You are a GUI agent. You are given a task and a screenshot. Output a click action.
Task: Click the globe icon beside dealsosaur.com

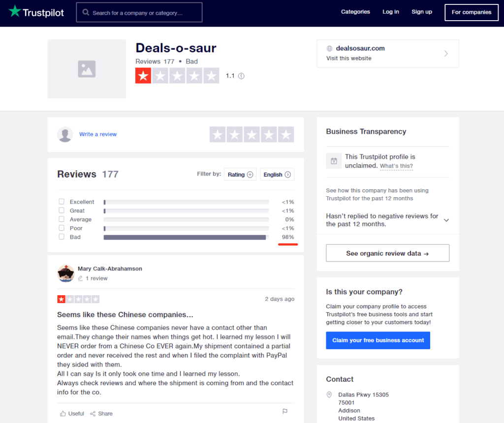(329, 49)
